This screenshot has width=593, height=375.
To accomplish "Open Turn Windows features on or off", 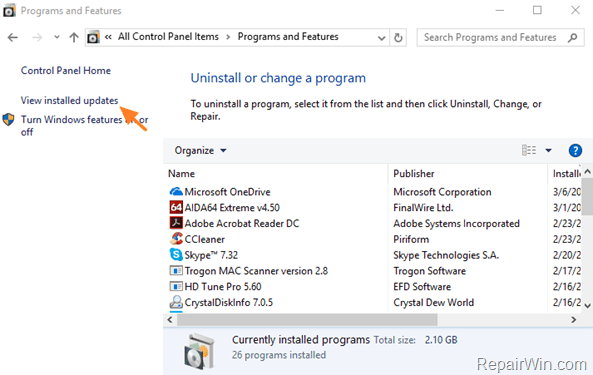I will 84,126.
